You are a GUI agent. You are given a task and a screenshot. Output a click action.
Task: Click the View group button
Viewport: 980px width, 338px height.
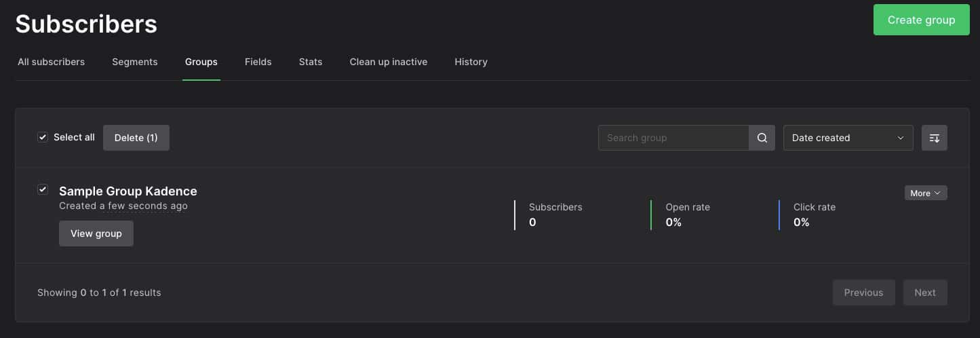tap(96, 233)
